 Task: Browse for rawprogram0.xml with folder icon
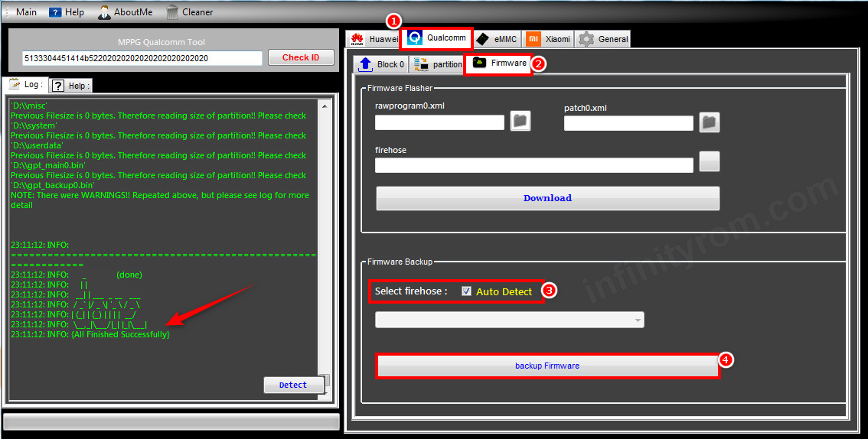point(520,121)
